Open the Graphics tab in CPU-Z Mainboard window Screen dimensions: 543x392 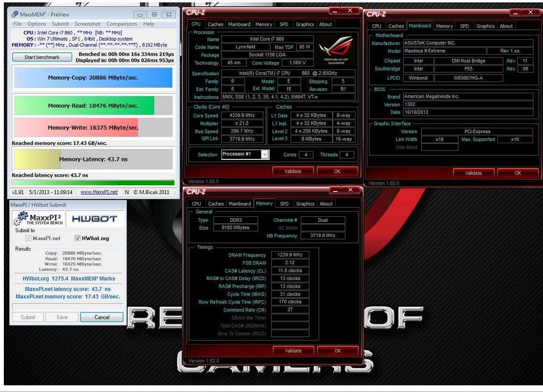point(485,26)
